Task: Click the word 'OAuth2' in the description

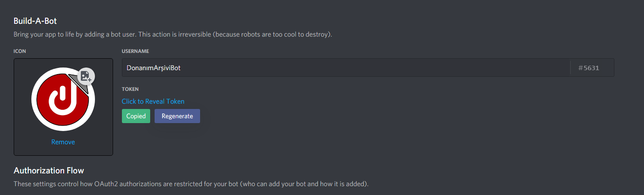Action: point(106,184)
